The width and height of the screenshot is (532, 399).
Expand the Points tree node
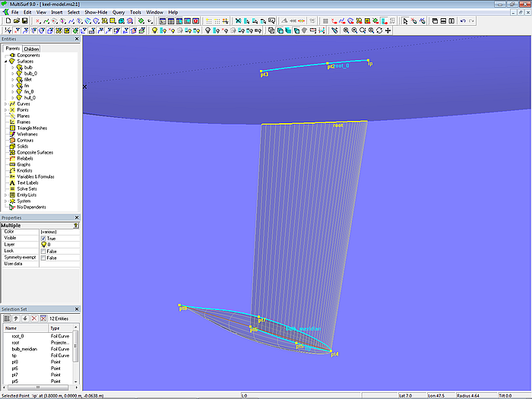[x=6, y=109]
